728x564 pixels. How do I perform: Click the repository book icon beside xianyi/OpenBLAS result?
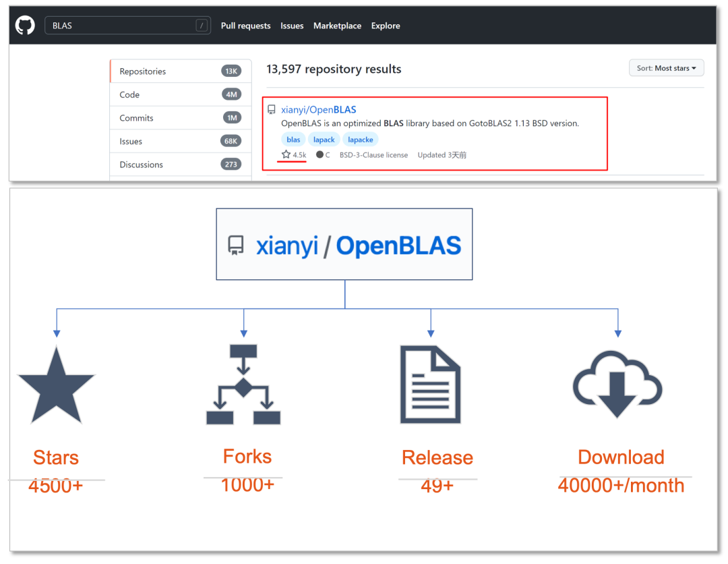pyautogui.click(x=272, y=110)
